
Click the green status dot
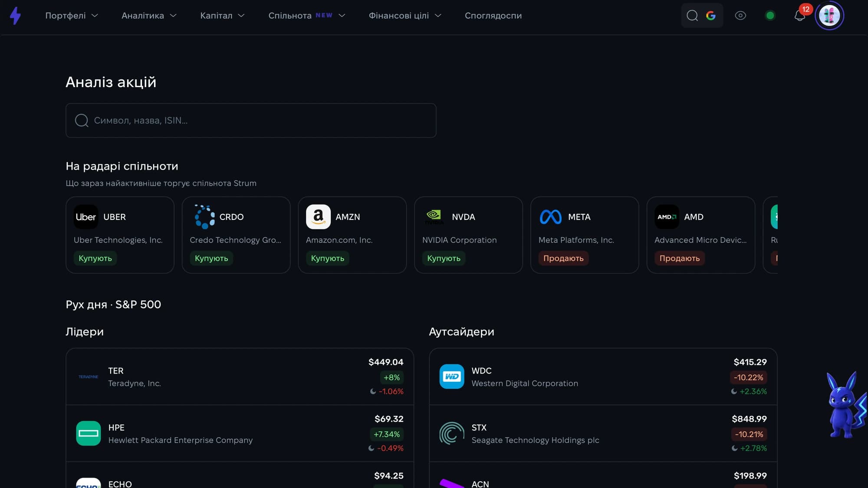[x=770, y=16]
